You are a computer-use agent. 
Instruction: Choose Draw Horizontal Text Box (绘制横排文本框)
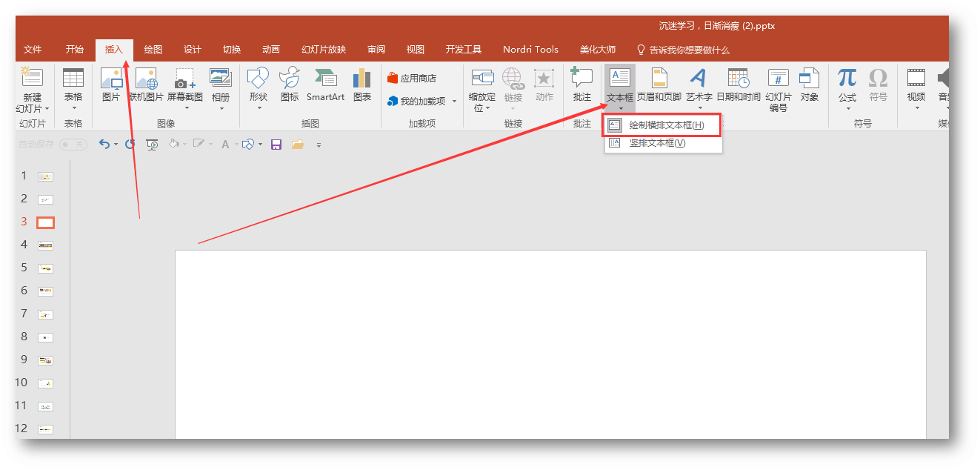663,125
